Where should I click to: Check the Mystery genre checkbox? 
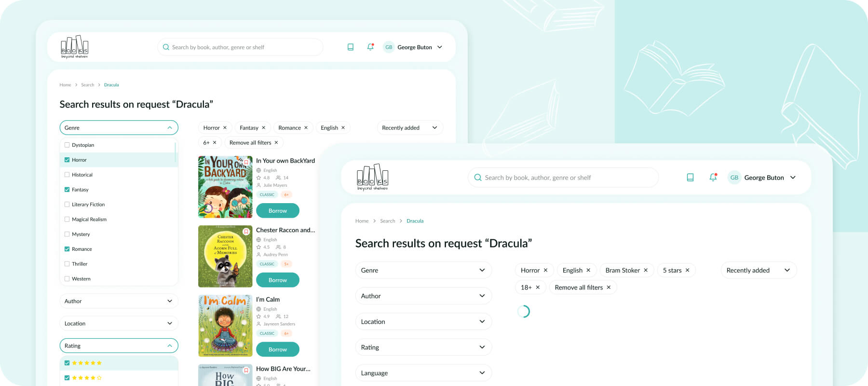coord(67,234)
